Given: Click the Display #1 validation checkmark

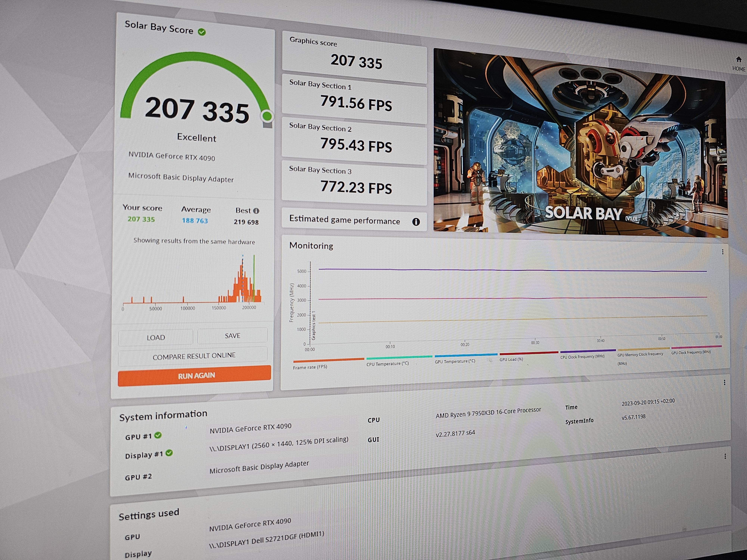Looking at the screenshot, I should [x=169, y=453].
